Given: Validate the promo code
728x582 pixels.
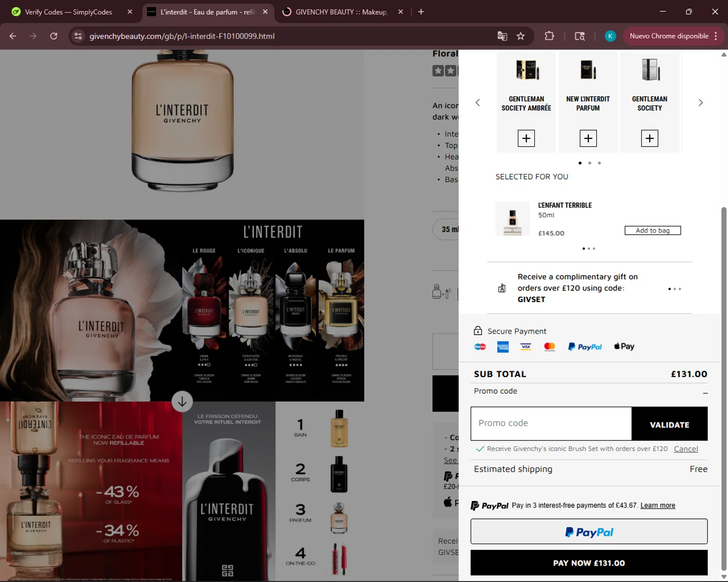Looking at the screenshot, I should pyautogui.click(x=669, y=424).
